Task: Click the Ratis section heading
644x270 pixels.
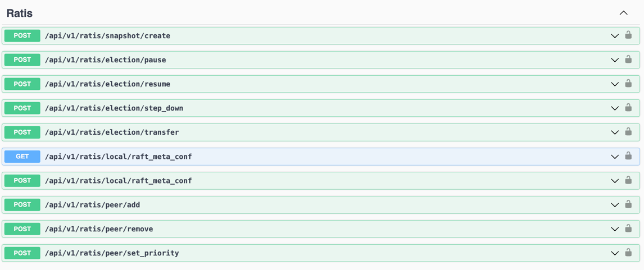Action: 20,13
